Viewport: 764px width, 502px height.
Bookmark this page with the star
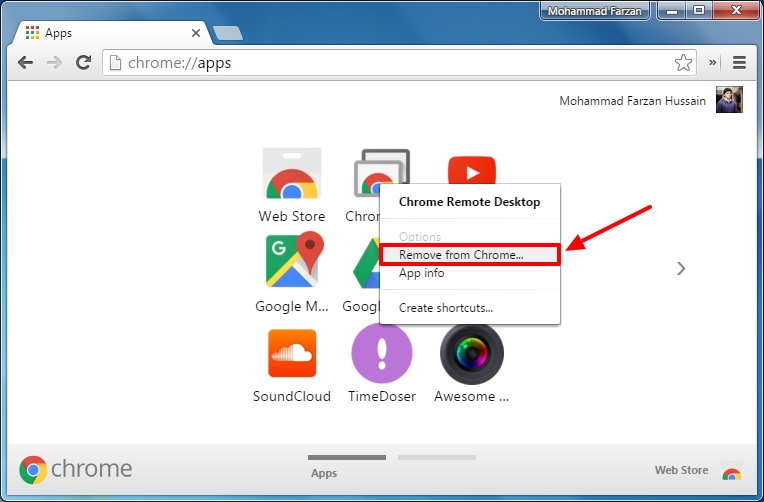(x=683, y=62)
